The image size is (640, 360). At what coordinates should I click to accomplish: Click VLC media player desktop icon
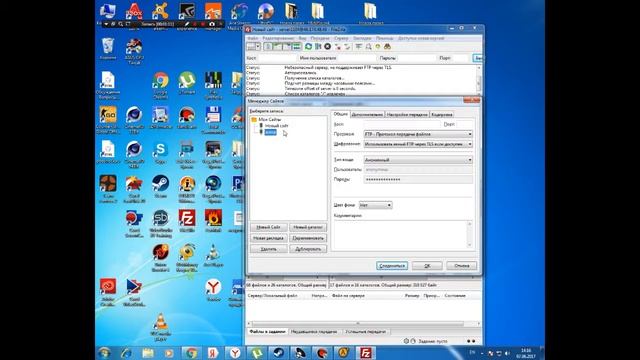160,327
